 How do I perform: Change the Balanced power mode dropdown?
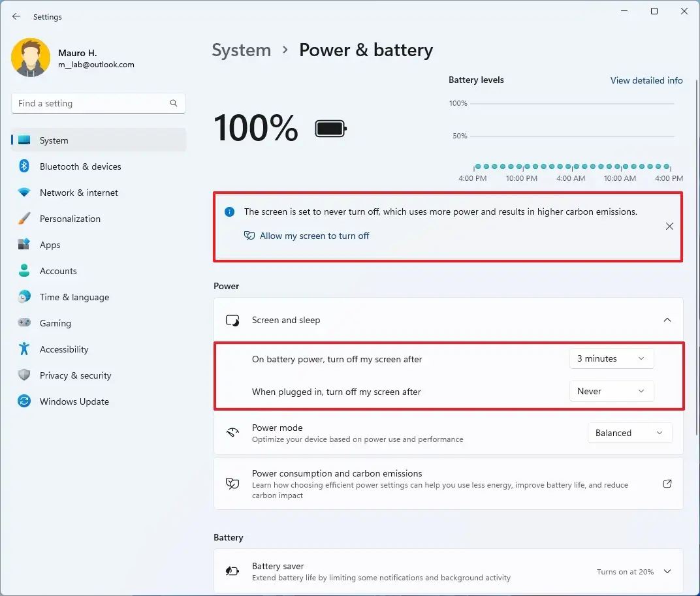[629, 433]
